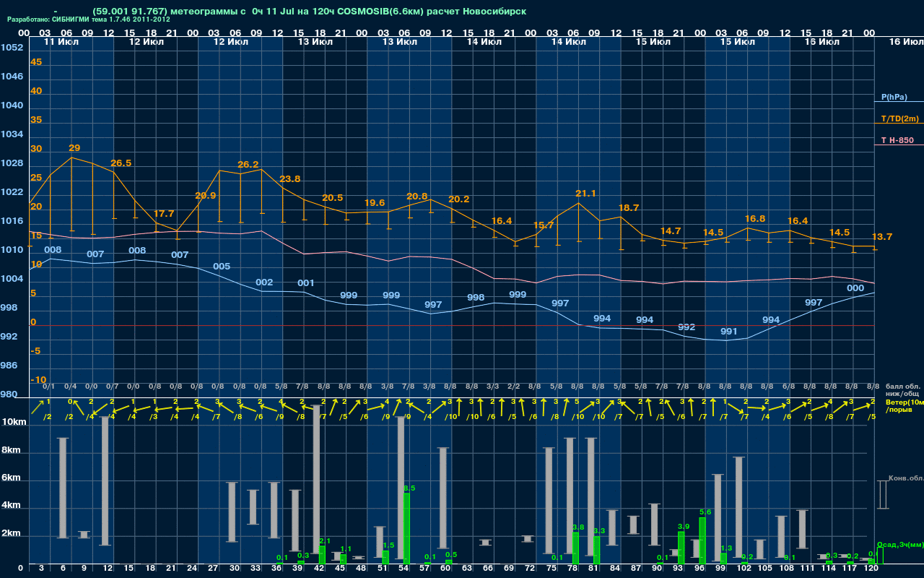The image size is (924, 578).
Task: Click the 17.7 temperature value
Action: pyautogui.click(x=164, y=214)
